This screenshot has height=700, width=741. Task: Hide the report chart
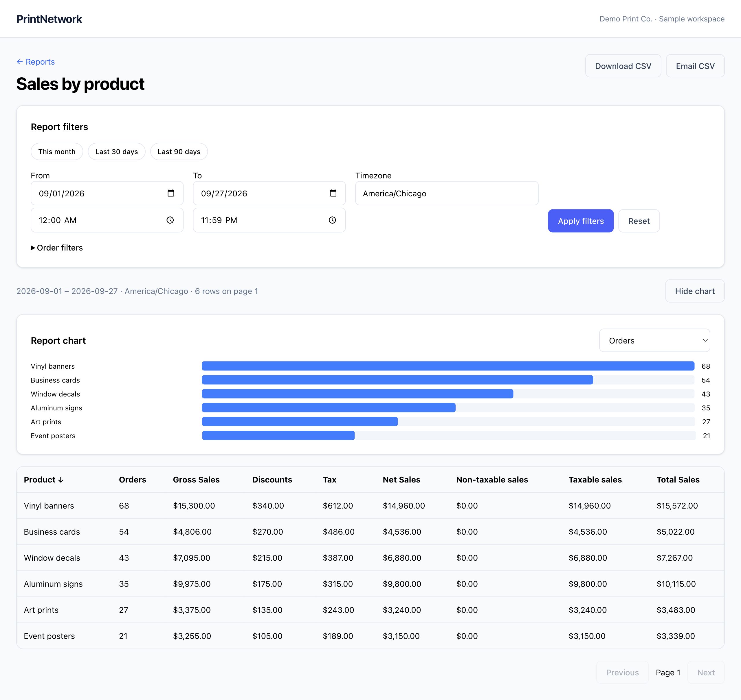pyautogui.click(x=695, y=291)
